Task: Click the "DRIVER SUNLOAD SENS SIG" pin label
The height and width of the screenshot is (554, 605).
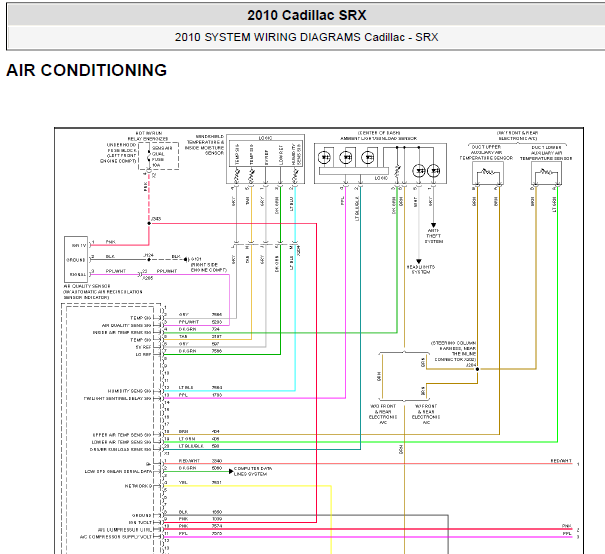Action: point(121,449)
